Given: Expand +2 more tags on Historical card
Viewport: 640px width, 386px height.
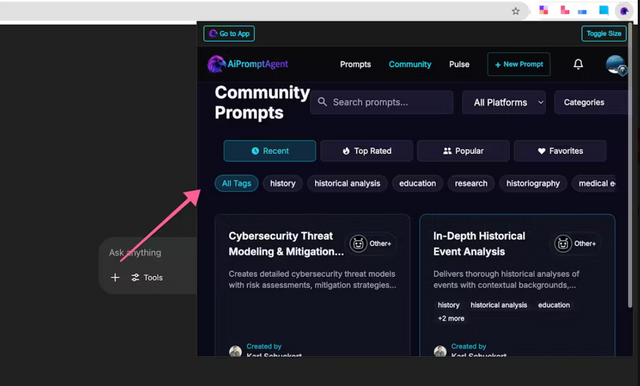Looking at the screenshot, I should [x=451, y=318].
